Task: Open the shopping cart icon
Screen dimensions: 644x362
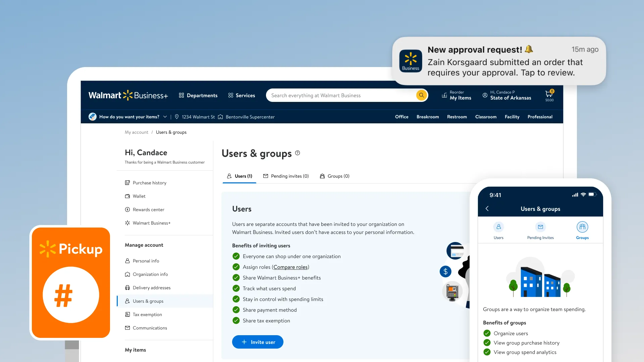Action: tap(549, 95)
